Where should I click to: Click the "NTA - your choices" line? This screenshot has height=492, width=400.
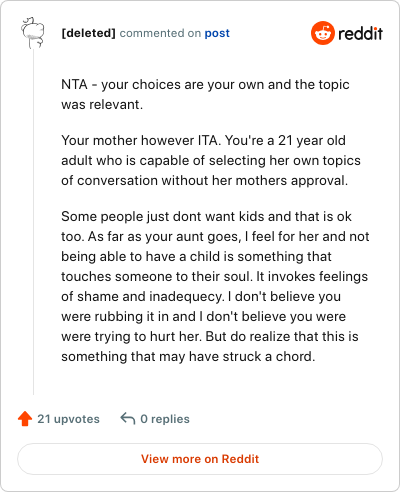(205, 85)
